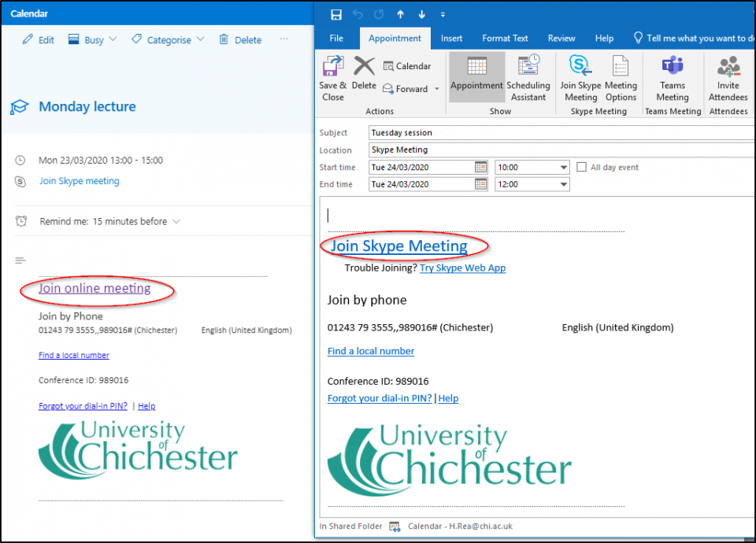The width and height of the screenshot is (756, 543).
Task: Click 'Conference ID: 989016' in the Outlook appointment
Action: pos(378,381)
